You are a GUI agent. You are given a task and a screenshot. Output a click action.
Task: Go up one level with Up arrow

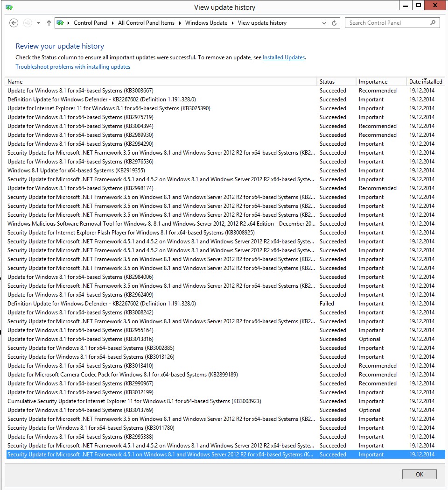coord(49,23)
